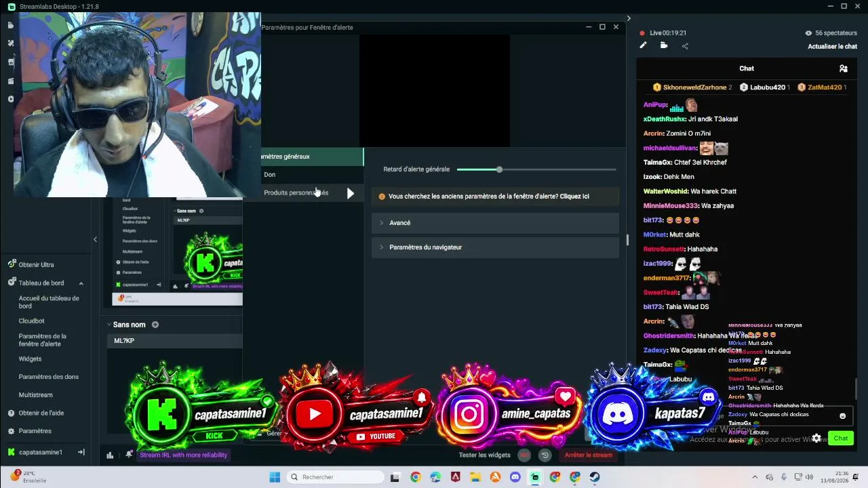Select the Paramètres généraux tab
Screen dimensions: 868x488
313,157
